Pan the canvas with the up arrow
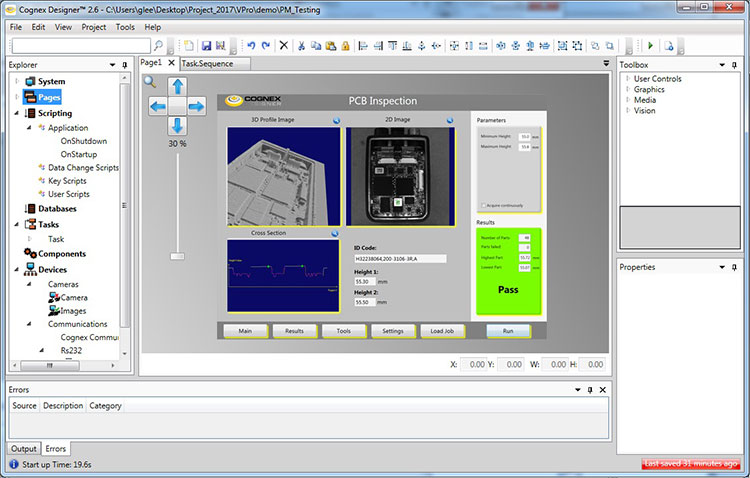This screenshot has height=478, width=750. point(177,86)
